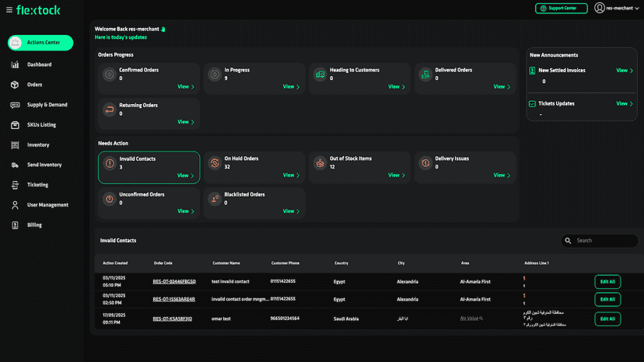Open order code RES-OT-02446FBGSO
This screenshot has width=644, height=362.
click(x=174, y=281)
